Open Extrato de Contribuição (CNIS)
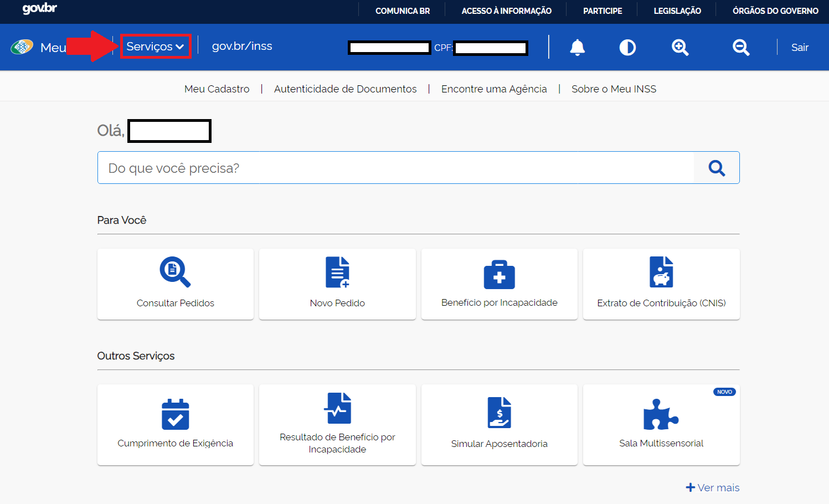The width and height of the screenshot is (829, 504). (x=661, y=284)
